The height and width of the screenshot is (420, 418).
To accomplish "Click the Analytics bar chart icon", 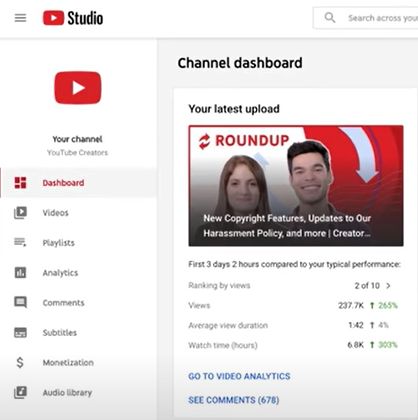I will coord(20,273).
